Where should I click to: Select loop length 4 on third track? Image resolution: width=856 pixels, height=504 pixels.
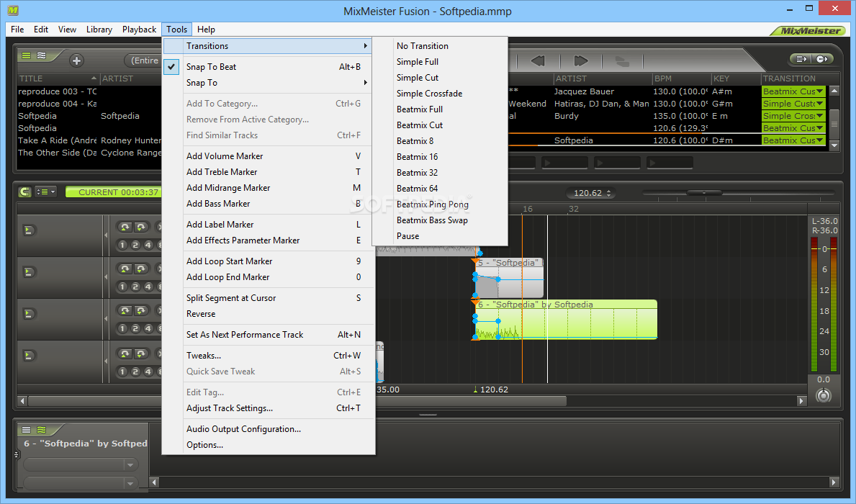coord(148,329)
